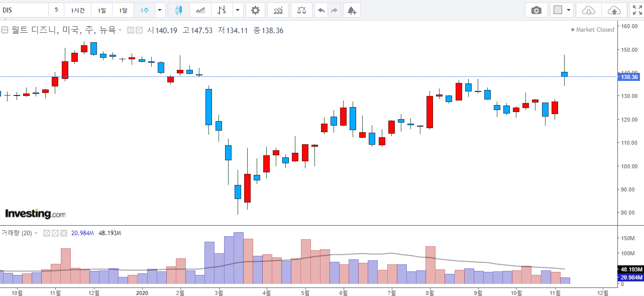Select the 5 minute interval
Image resolution: width=644 pixels, height=296 pixels.
pos(56,10)
